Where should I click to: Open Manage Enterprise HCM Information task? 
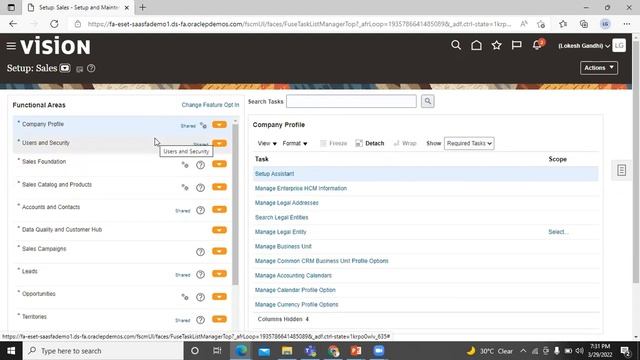pyautogui.click(x=301, y=188)
